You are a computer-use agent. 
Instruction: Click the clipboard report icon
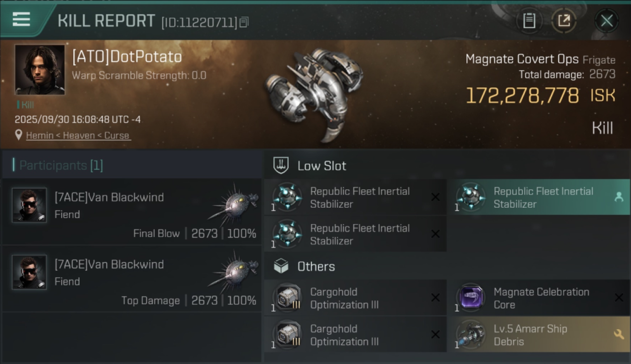(x=529, y=20)
